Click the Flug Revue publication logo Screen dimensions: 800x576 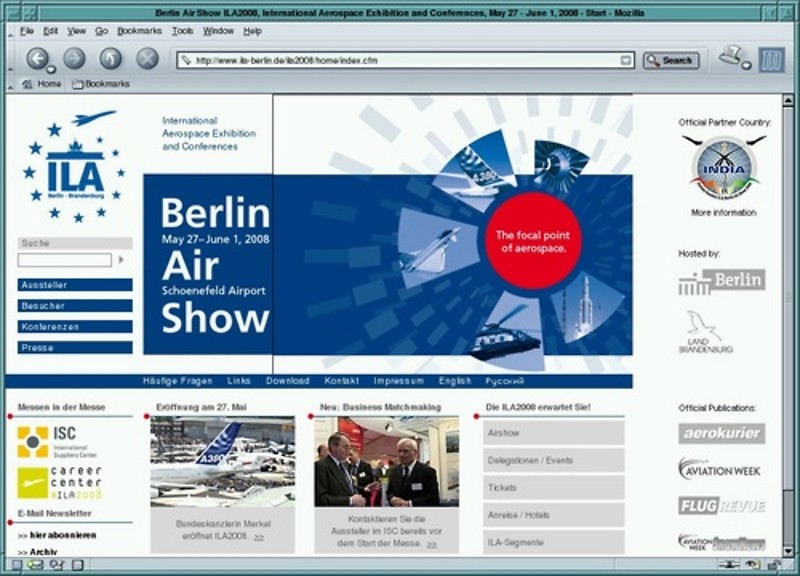click(722, 506)
